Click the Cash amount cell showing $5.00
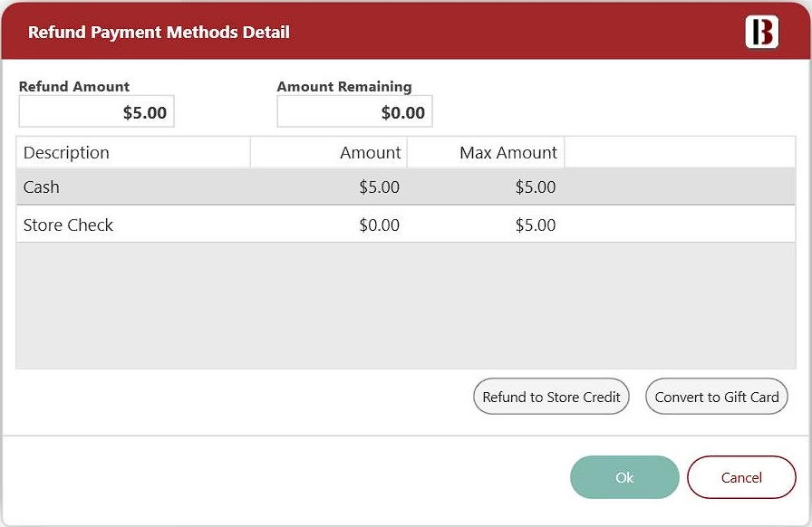The image size is (812, 527). [x=379, y=187]
